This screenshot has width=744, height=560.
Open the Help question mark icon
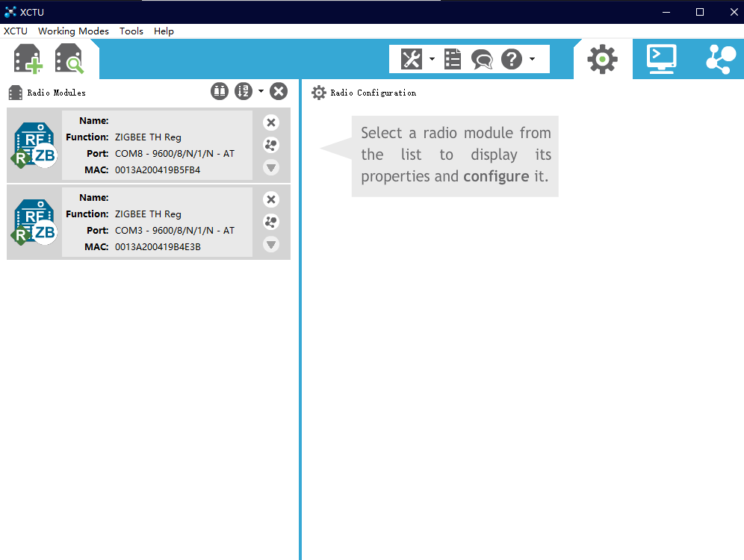pyautogui.click(x=512, y=59)
